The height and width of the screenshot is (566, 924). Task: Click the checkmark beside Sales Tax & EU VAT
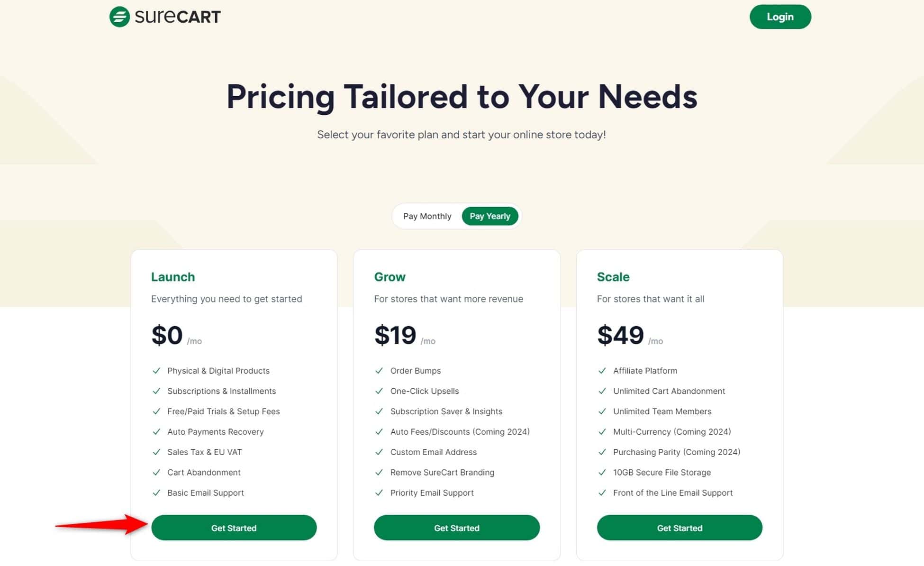[157, 452]
